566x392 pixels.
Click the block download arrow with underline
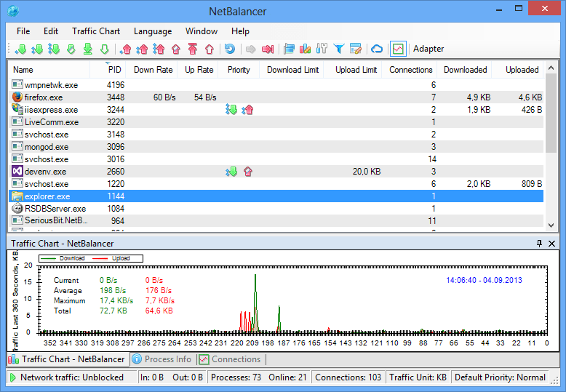(88, 49)
